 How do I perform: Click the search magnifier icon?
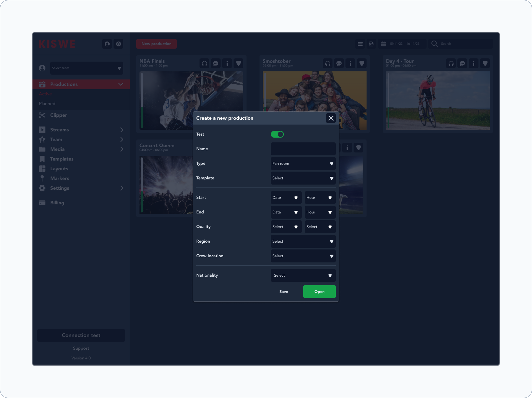pyautogui.click(x=434, y=44)
